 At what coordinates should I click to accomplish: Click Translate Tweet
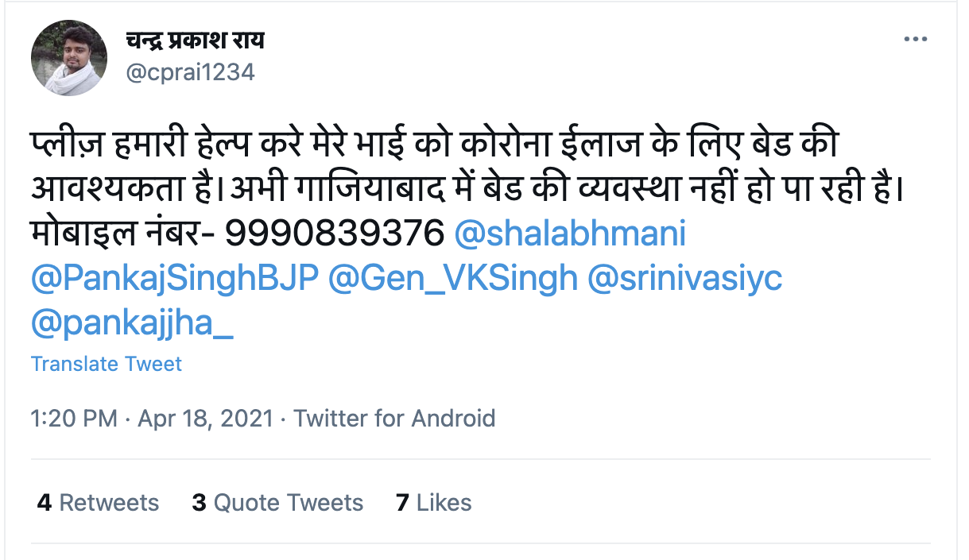pyautogui.click(x=107, y=364)
